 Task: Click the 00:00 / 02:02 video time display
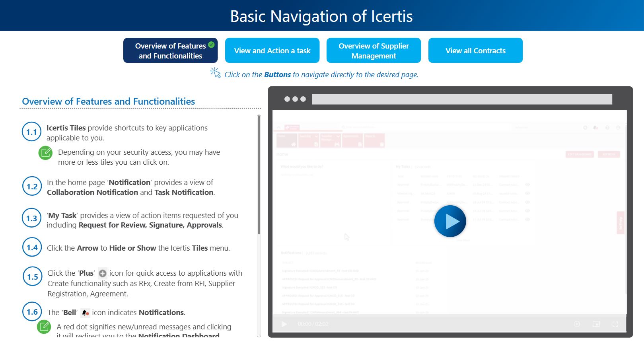313,324
